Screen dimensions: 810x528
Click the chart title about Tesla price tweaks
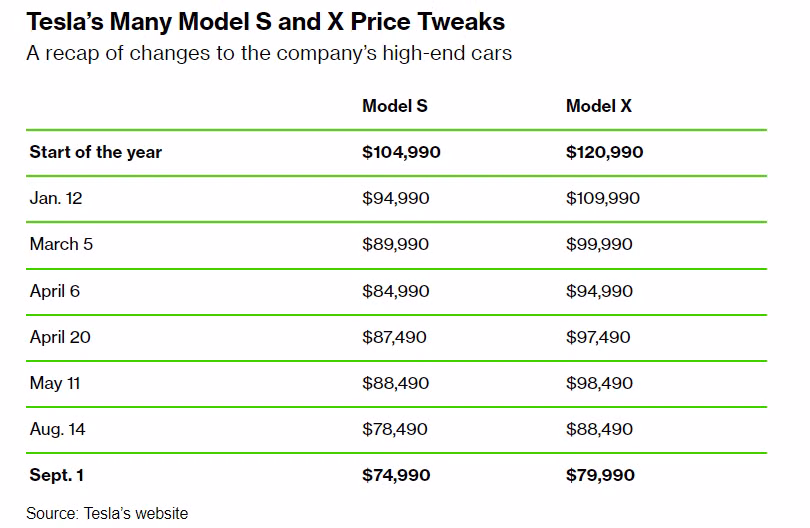(x=265, y=21)
